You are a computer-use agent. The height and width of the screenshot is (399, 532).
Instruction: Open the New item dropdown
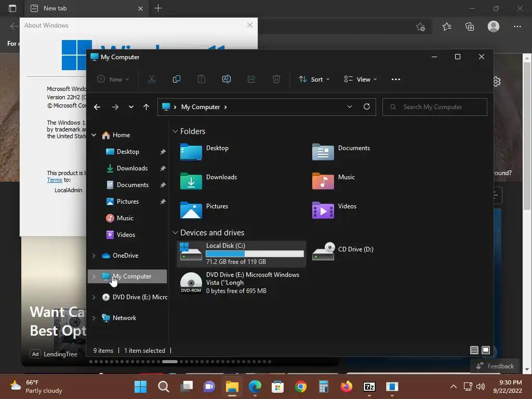113,79
